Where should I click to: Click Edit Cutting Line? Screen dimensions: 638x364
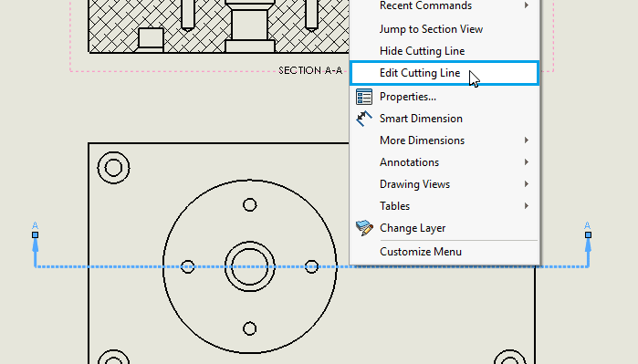coord(445,73)
